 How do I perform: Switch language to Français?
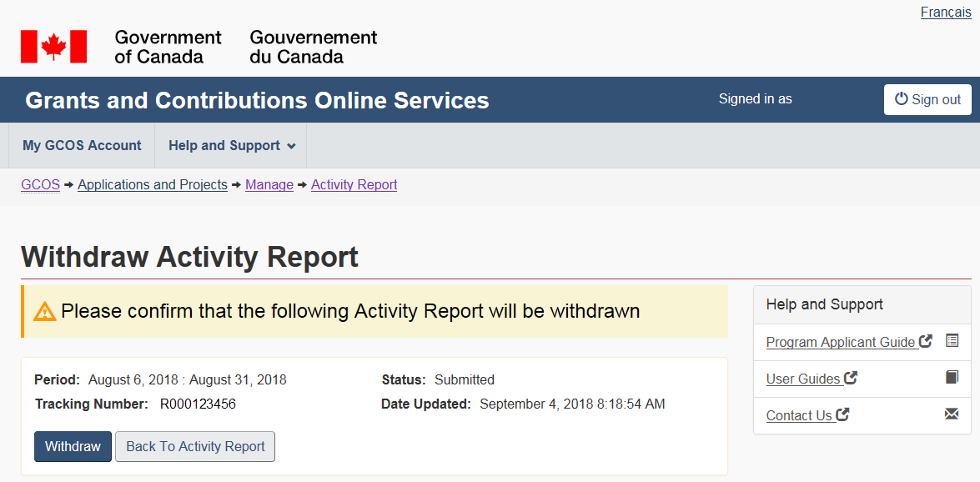point(946,13)
